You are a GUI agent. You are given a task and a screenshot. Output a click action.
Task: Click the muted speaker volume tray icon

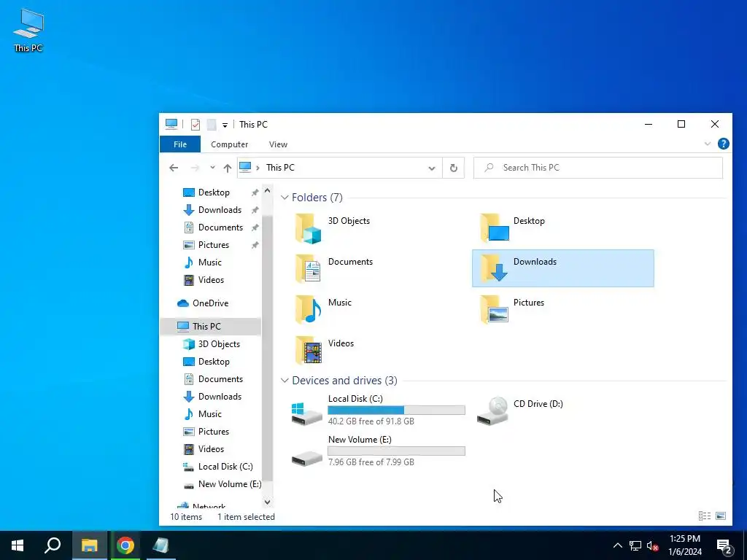point(652,545)
